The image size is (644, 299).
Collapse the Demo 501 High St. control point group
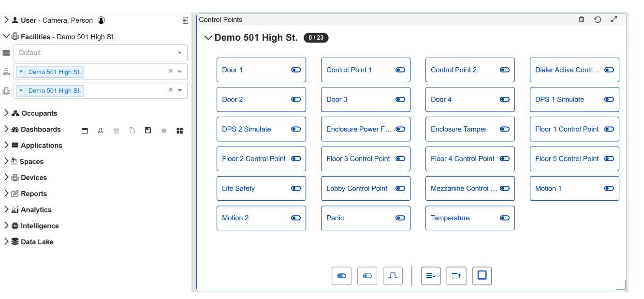[x=208, y=38]
